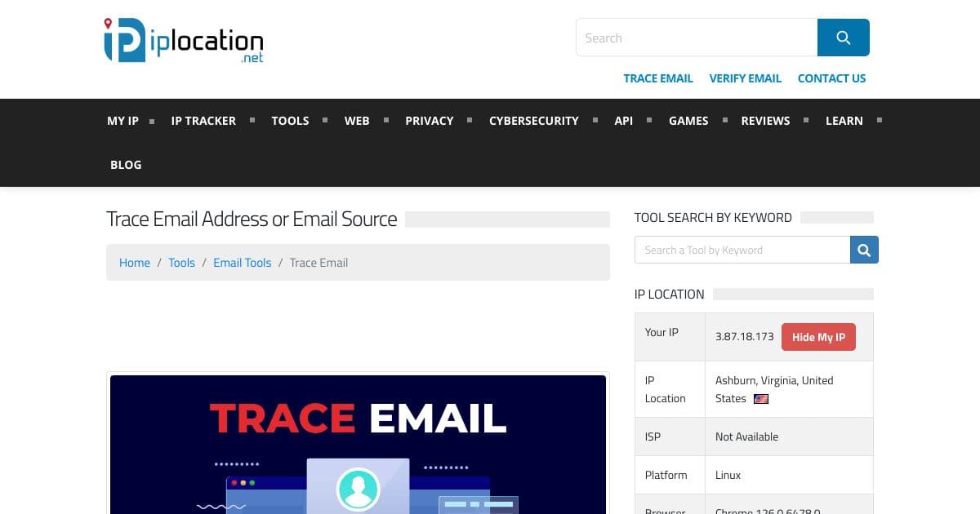Click the search magnifier icon in the header
This screenshot has width=980, height=514.
[x=843, y=37]
